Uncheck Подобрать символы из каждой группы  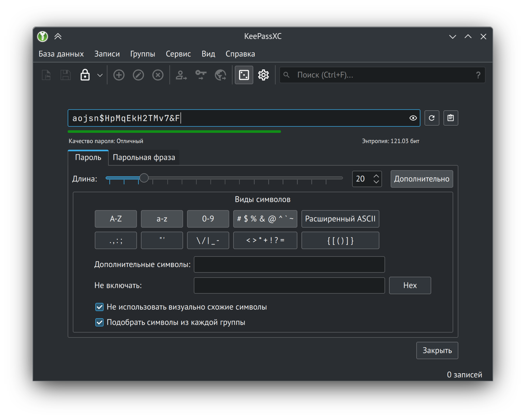click(x=99, y=322)
